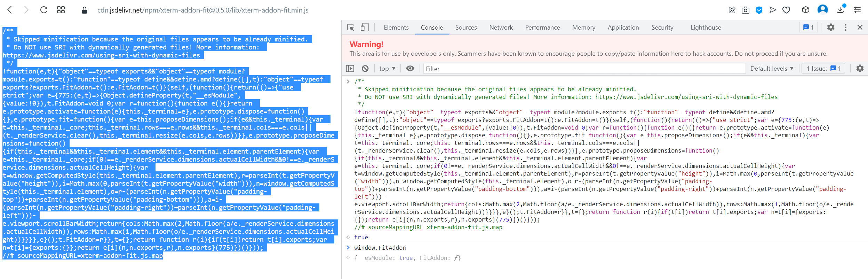
Task: Switch to the Elements tab
Action: [396, 28]
